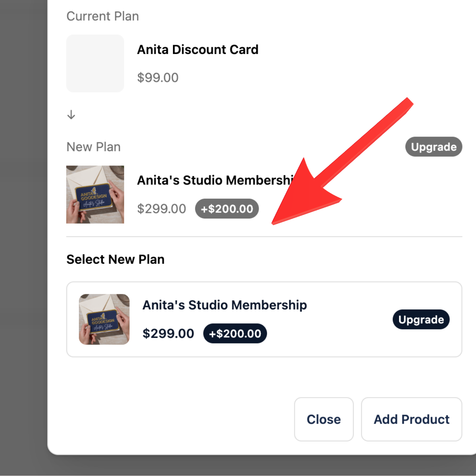Click the bold $299.00 price in the plan card

pyautogui.click(x=168, y=334)
